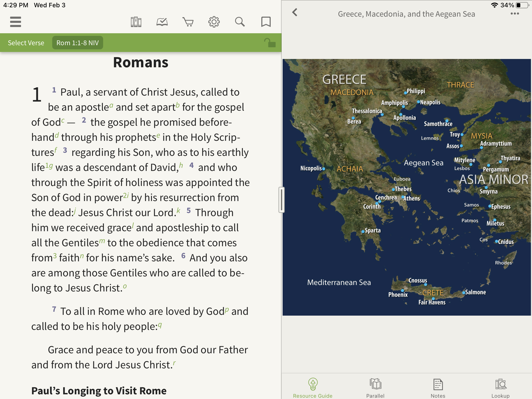Image resolution: width=532 pixels, height=399 pixels.
Task: Open the reading plan icon
Action: coord(162,22)
